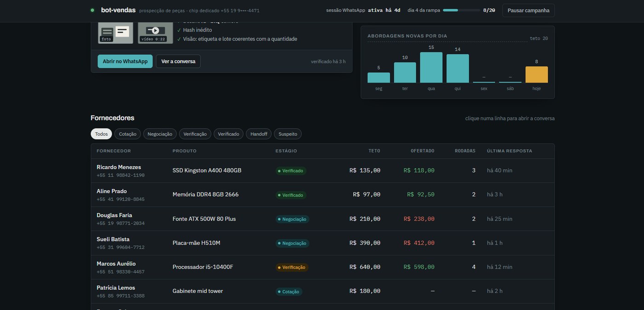Click Verificado badge in Aline Prado row

tap(291, 195)
